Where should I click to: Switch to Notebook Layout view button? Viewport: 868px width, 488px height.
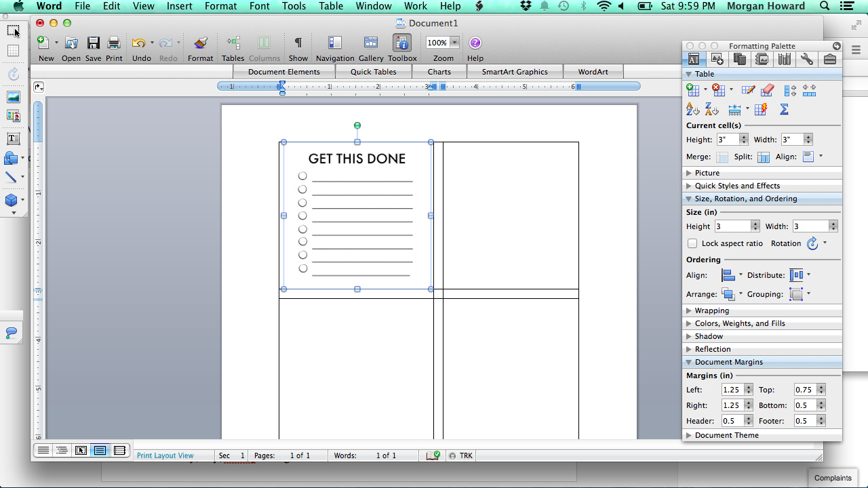click(x=119, y=450)
